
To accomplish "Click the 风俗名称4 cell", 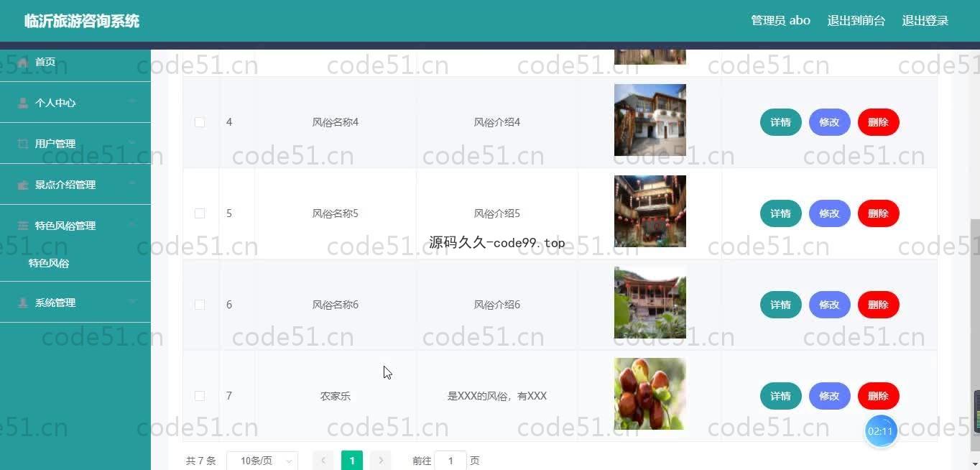I will (x=336, y=122).
